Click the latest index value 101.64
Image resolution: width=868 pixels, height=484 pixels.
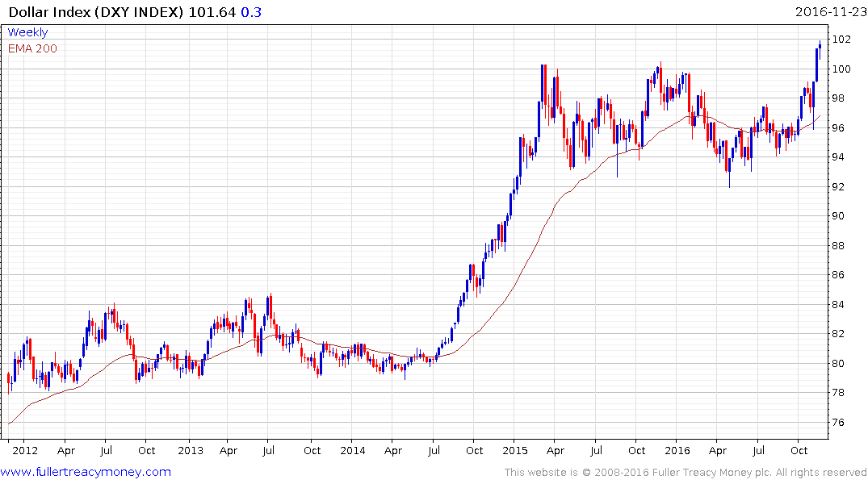212,12
